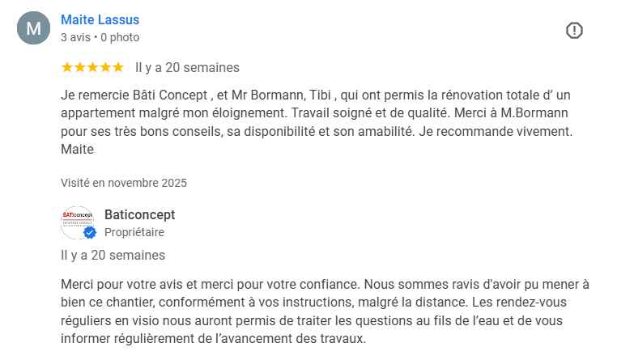This screenshot has height=364, width=617.
Task: Click the third star of the rating
Action: pos(92,67)
